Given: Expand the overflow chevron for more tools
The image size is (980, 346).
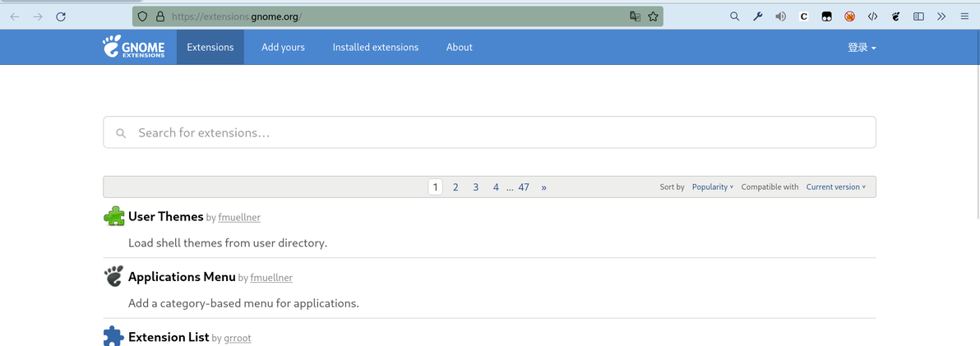Looking at the screenshot, I should (x=941, y=16).
